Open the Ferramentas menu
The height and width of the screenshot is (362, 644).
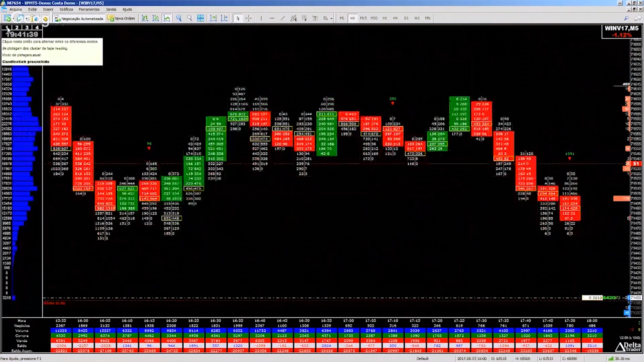[89, 9]
